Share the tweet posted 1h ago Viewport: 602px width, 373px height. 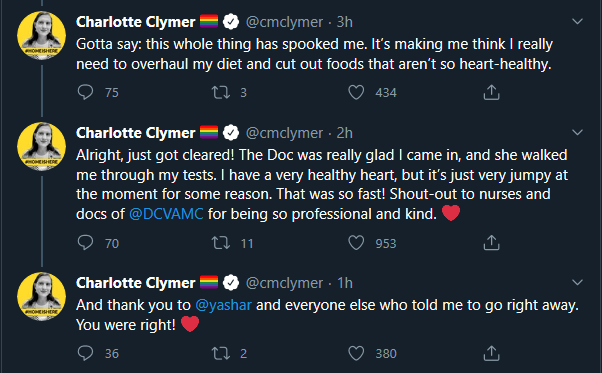pos(491,353)
